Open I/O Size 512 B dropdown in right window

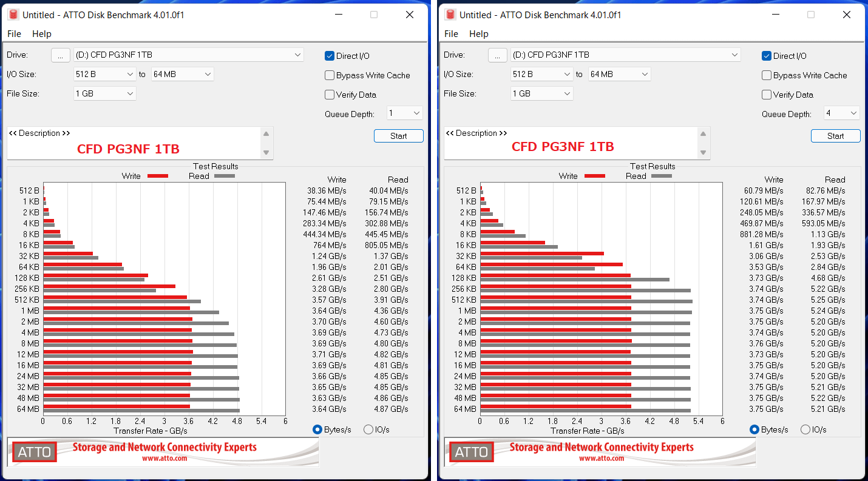click(x=541, y=74)
